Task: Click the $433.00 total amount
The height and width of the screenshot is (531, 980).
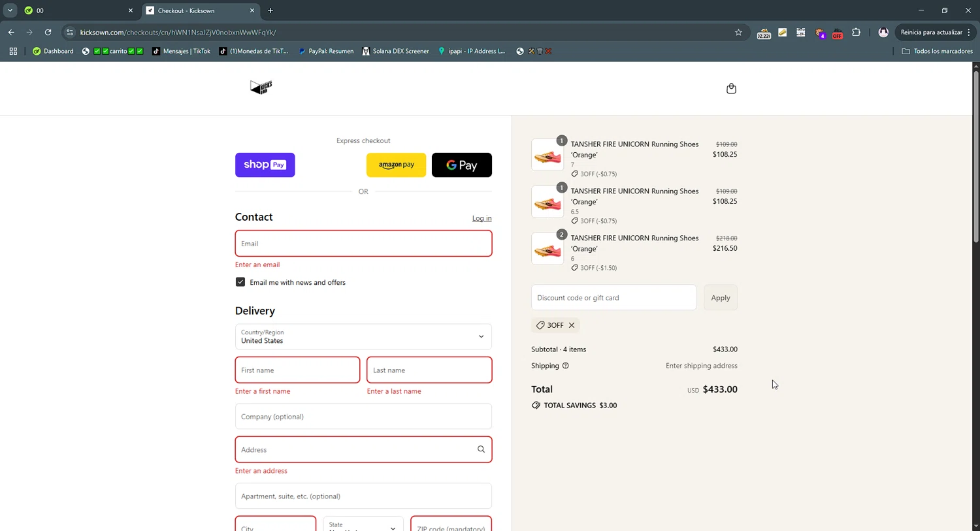Action: 720,389
